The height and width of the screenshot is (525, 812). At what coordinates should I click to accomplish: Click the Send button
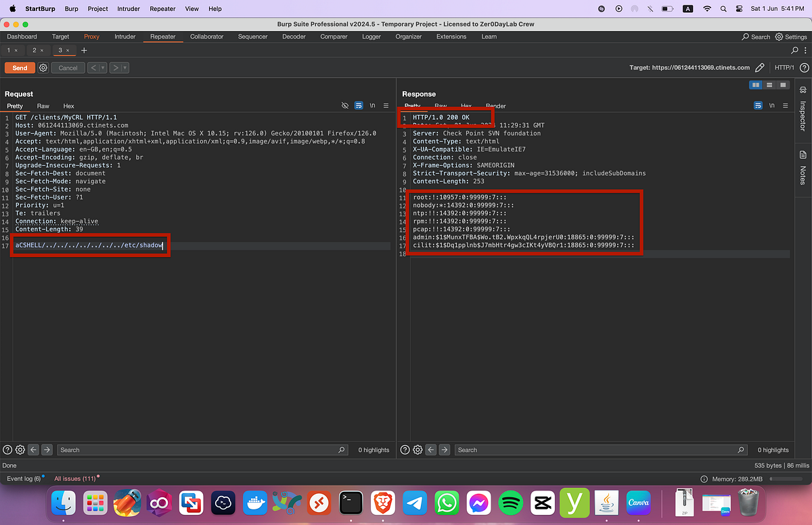pyautogui.click(x=20, y=68)
